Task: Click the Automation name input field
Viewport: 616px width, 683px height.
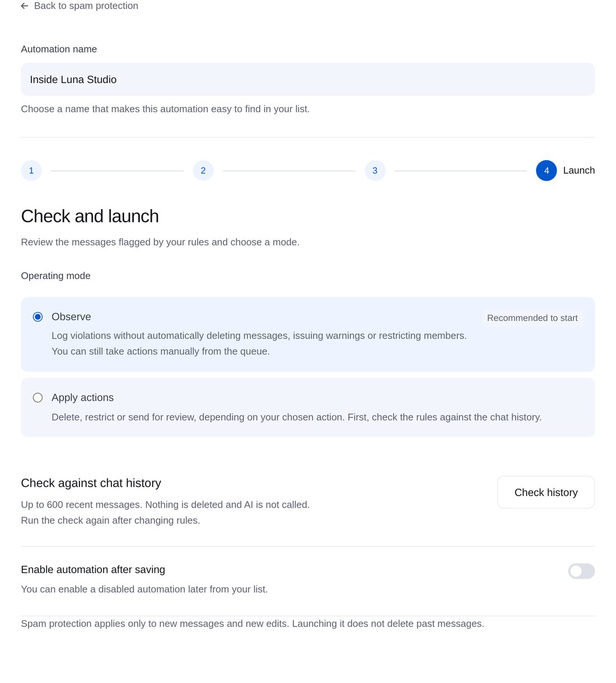Action: click(x=308, y=80)
